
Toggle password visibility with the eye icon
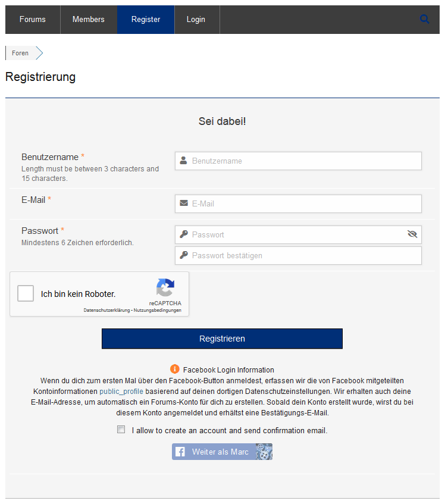point(412,234)
